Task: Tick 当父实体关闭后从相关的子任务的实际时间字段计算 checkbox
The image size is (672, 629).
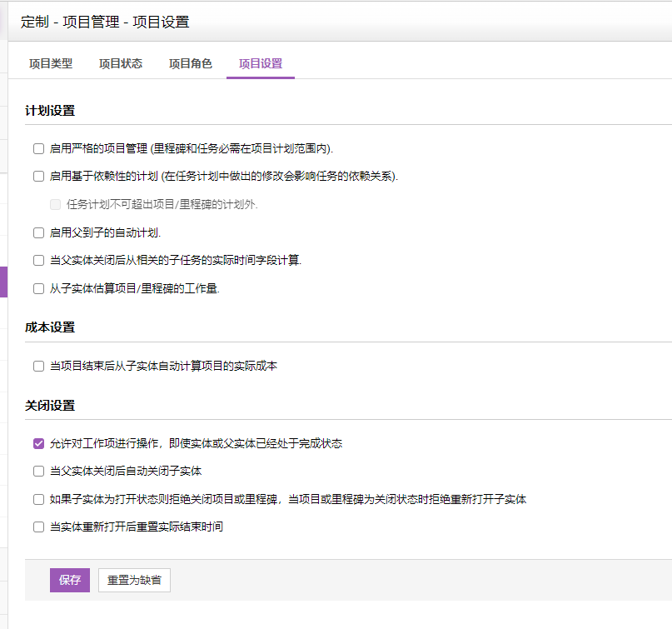Action: (38, 261)
